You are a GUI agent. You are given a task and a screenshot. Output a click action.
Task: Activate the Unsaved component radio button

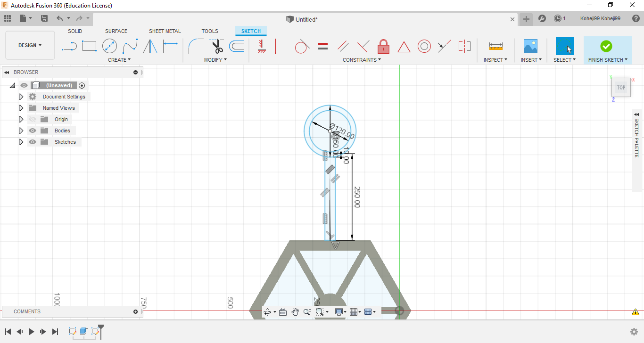(82, 85)
